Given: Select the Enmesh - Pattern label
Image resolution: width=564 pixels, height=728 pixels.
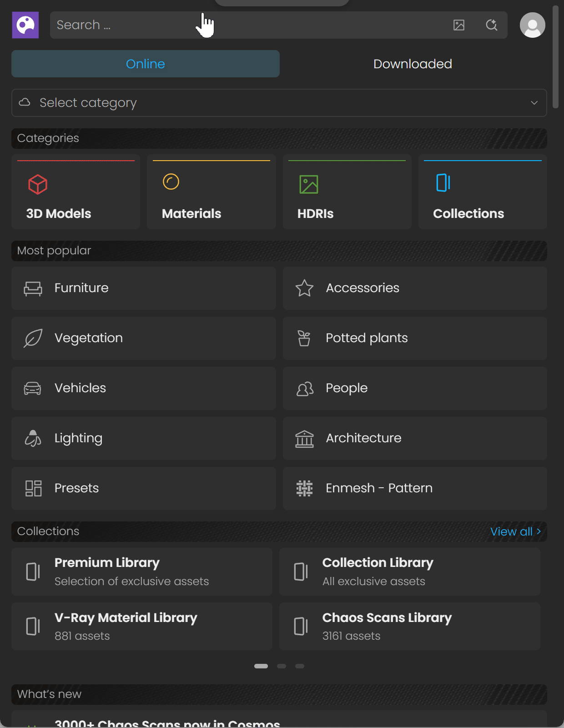Looking at the screenshot, I should 379,488.
